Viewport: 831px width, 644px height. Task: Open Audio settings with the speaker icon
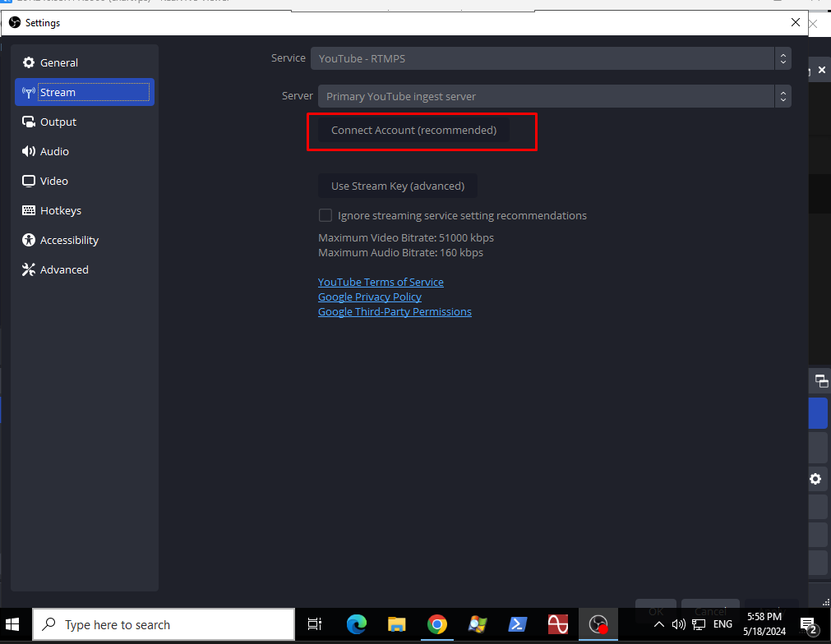tap(54, 151)
